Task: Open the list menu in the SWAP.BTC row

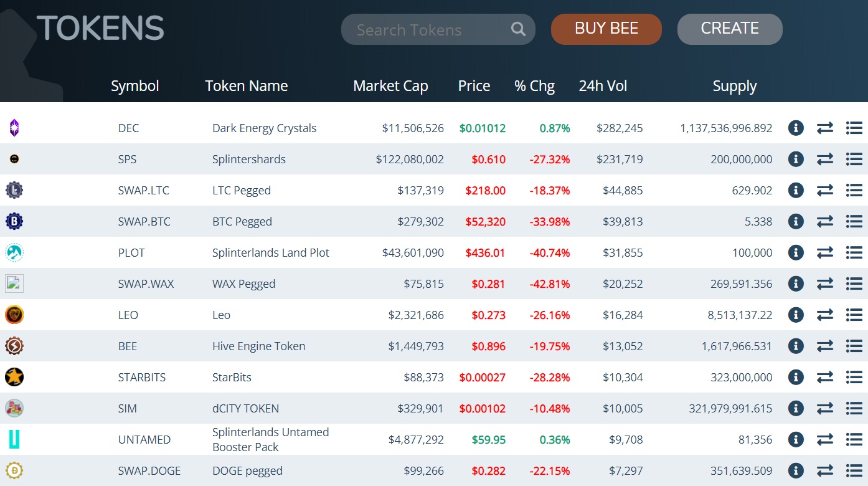Action: (x=854, y=221)
